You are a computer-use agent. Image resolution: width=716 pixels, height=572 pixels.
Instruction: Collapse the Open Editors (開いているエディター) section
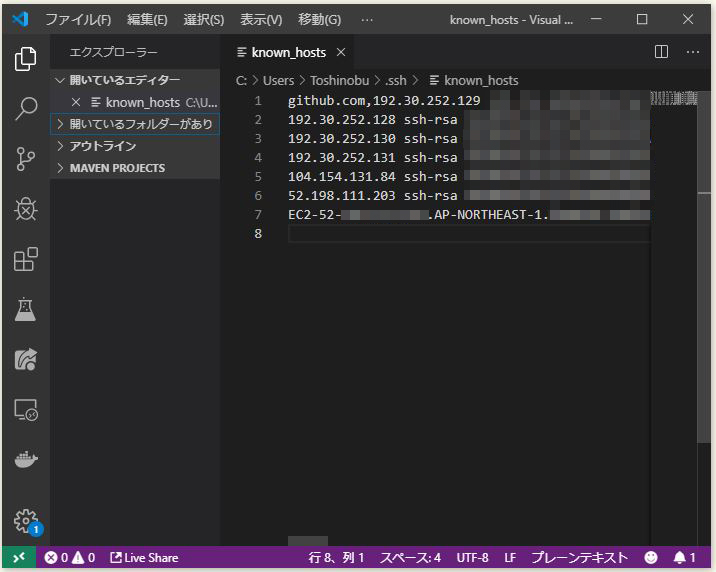click(x=135, y=80)
